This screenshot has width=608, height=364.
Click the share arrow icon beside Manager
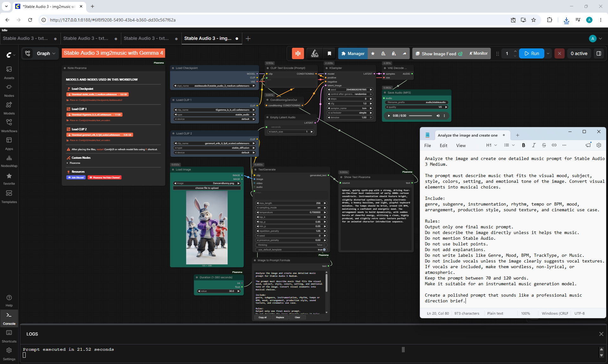[x=404, y=53]
